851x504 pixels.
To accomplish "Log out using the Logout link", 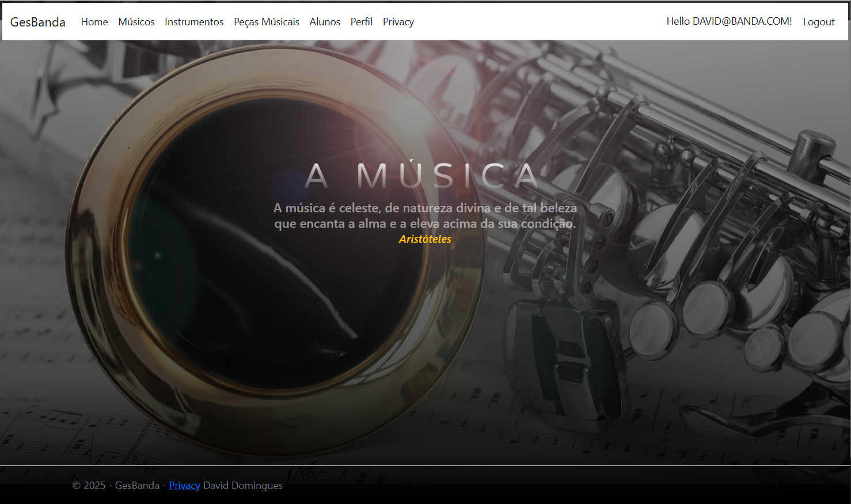I will point(818,22).
